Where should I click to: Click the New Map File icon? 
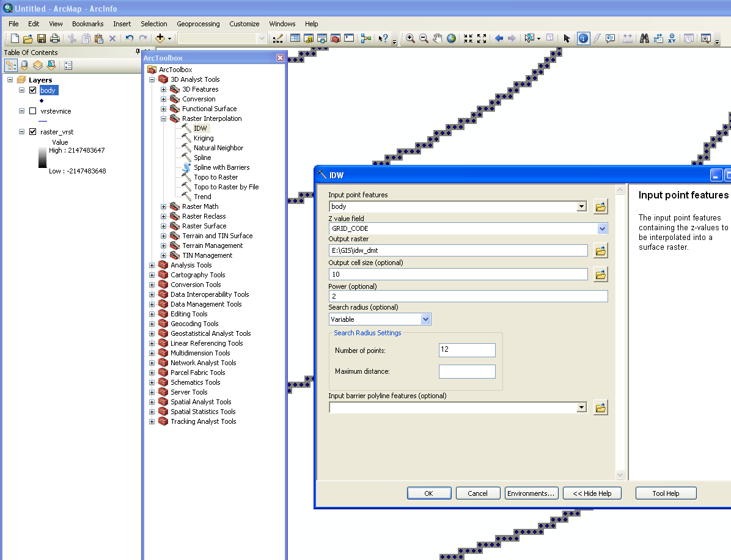tap(15, 38)
